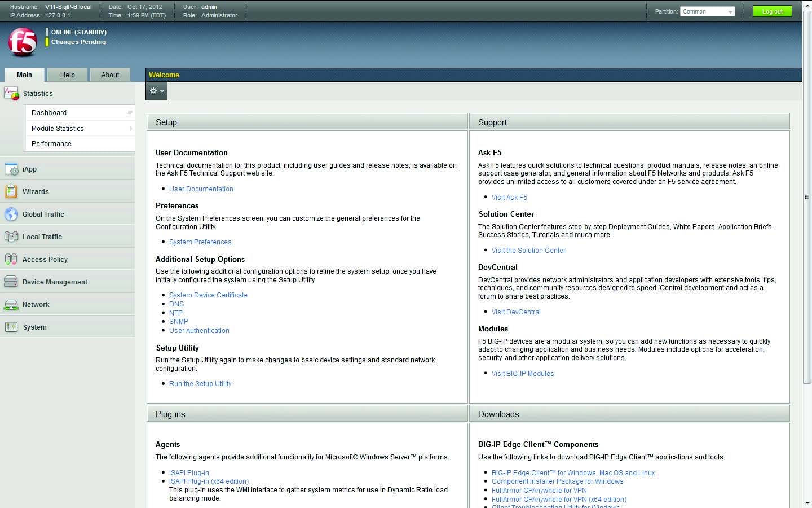Open the Wizards clipboard icon

(x=11, y=192)
